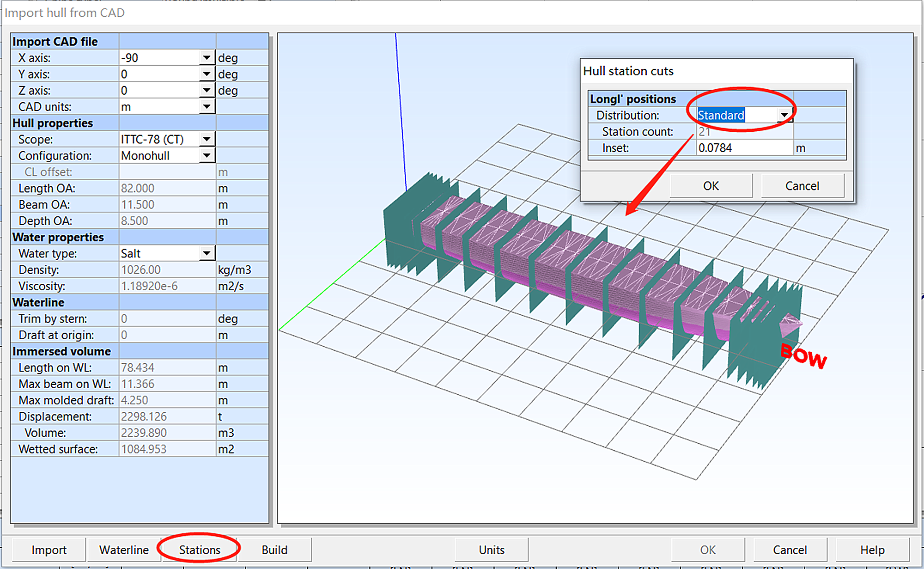This screenshot has height=569, width=924.
Task: Open the Y axis rotation dropdown
Action: (x=207, y=73)
